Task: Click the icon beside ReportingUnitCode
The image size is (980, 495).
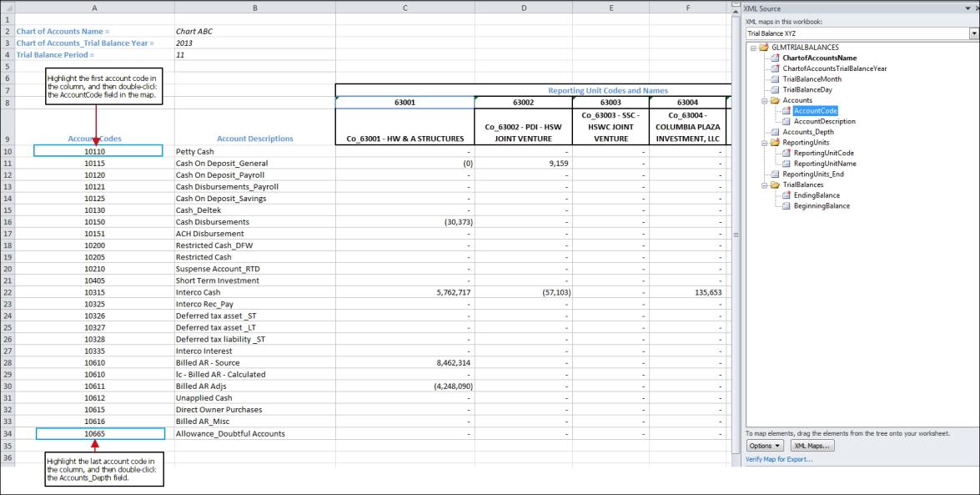Action: tap(787, 153)
